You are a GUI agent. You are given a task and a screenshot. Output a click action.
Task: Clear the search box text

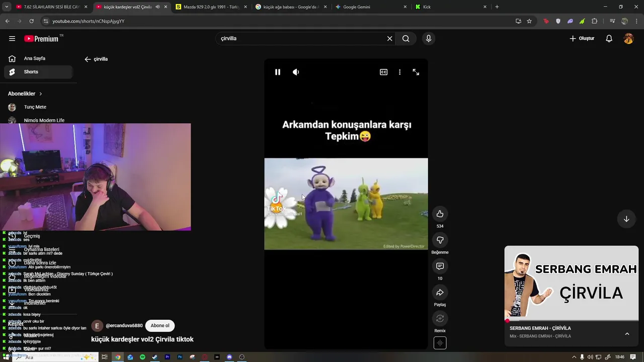[x=389, y=38]
